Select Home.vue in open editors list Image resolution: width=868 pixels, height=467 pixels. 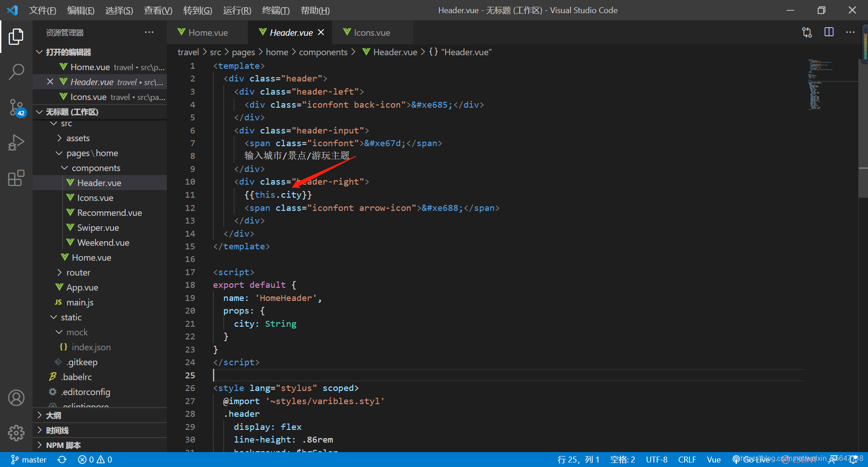(99, 67)
